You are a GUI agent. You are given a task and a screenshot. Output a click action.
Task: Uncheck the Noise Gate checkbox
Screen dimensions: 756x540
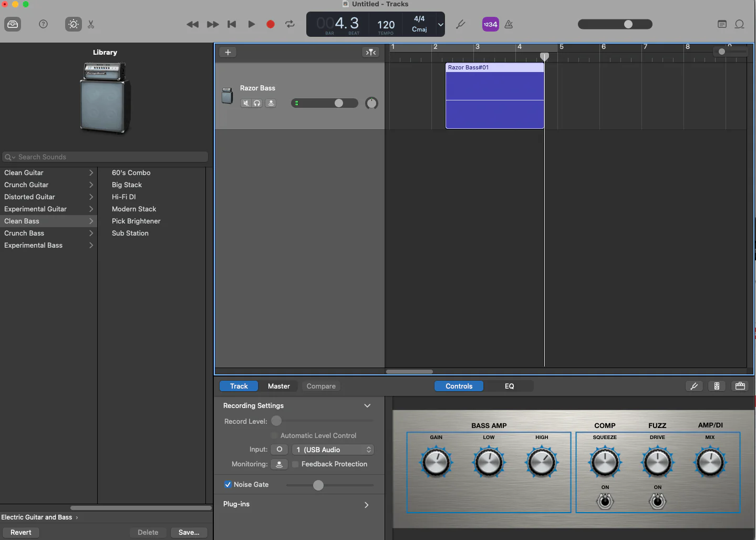coord(228,485)
